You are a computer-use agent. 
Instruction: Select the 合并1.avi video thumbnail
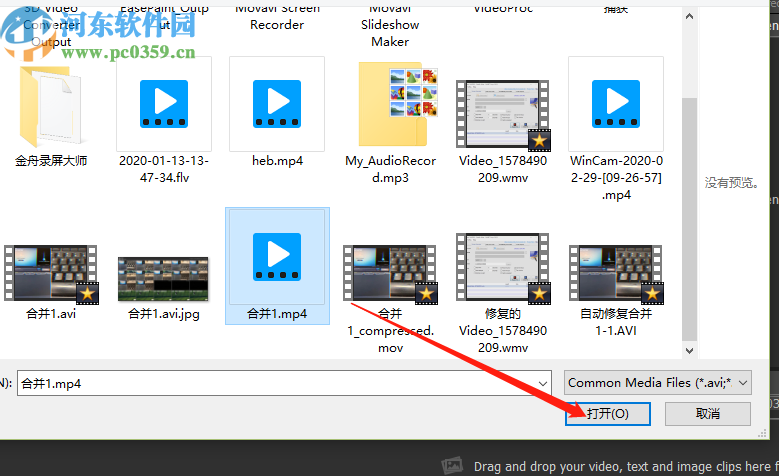[x=51, y=273]
